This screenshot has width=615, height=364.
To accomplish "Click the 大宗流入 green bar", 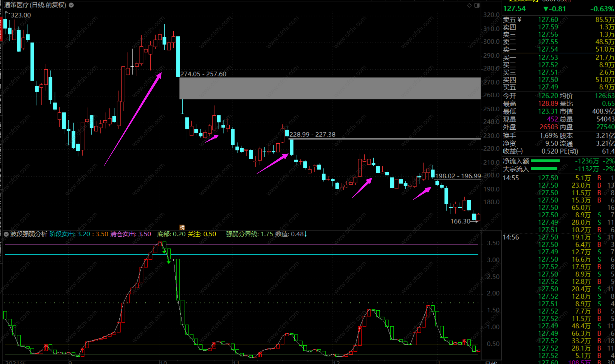I will click(544, 169).
